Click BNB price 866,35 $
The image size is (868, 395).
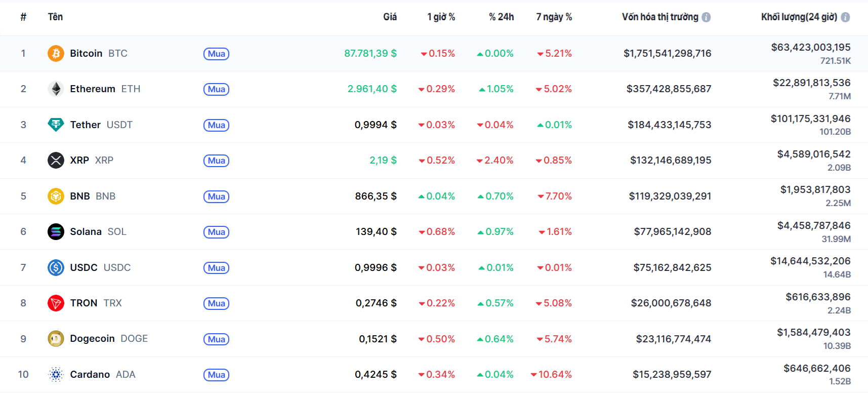(376, 196)
